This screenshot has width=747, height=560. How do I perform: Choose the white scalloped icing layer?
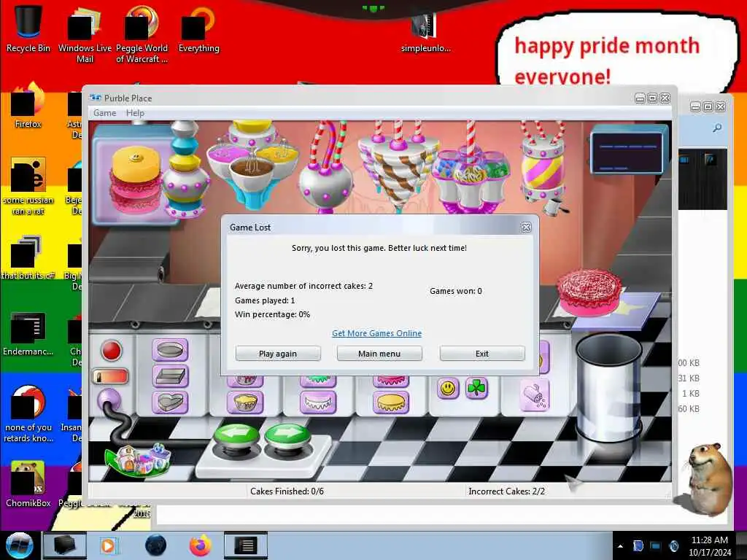(x=318, y=402)
